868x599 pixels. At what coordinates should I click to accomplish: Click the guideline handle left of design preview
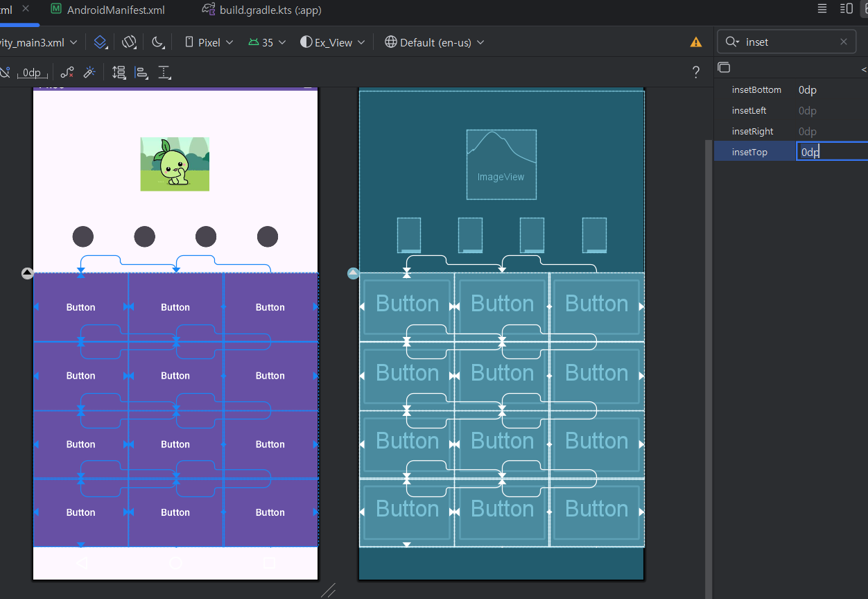(28, 273)
